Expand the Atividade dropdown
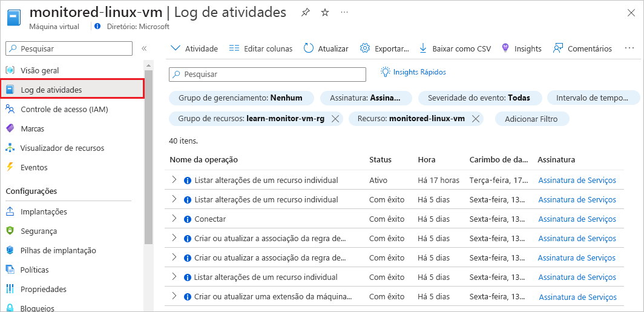 point(176,48)
